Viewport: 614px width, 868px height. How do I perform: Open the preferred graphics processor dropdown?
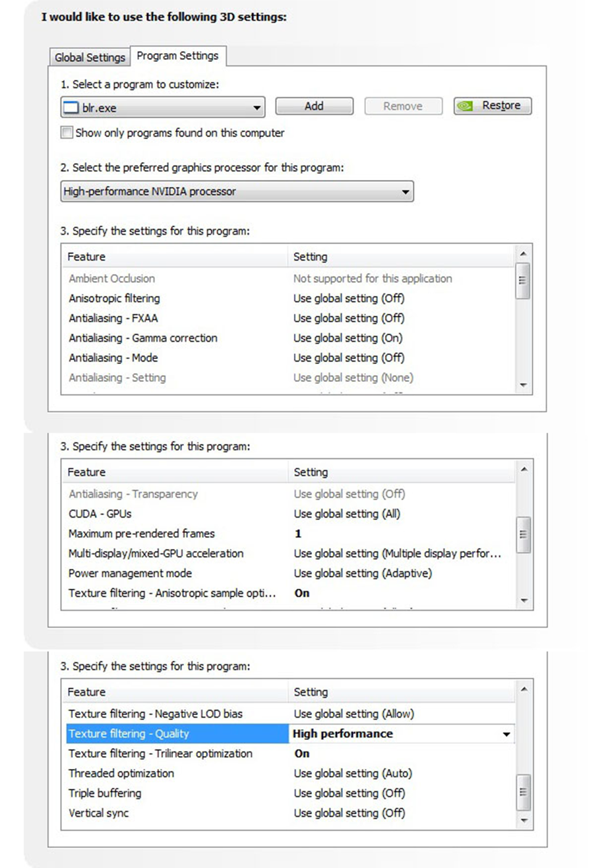click(237, 192)
